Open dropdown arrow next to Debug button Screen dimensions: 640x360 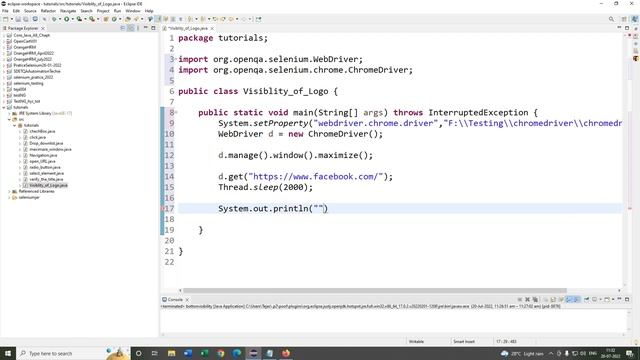[x=60, y=19]
